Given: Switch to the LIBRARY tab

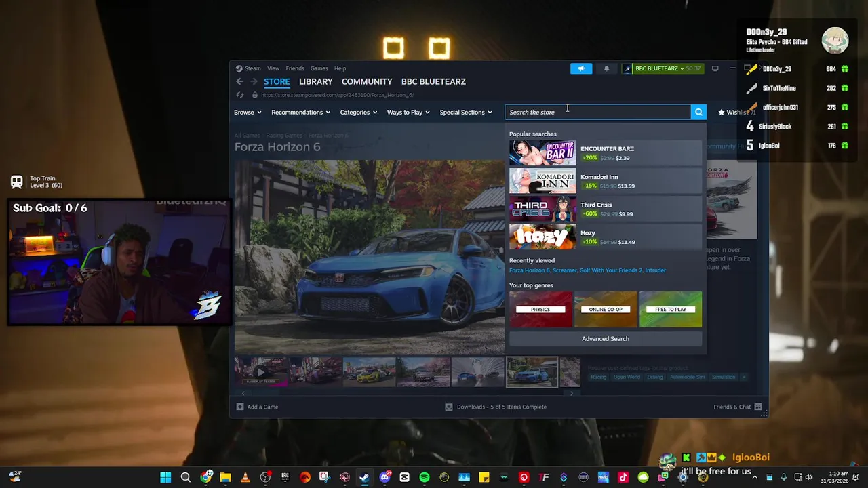Looking at the screenshot, I should (316, 81).
